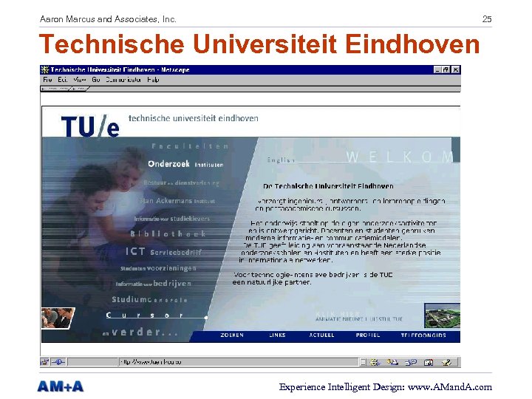Open the Communicator menu

pos(123,80)
